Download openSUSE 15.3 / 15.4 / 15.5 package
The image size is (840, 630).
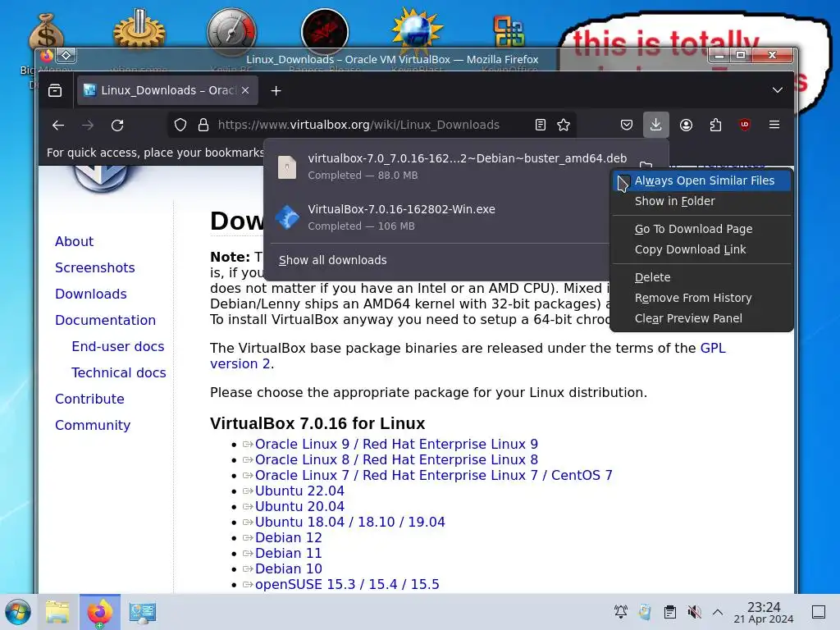pos(347,584)
